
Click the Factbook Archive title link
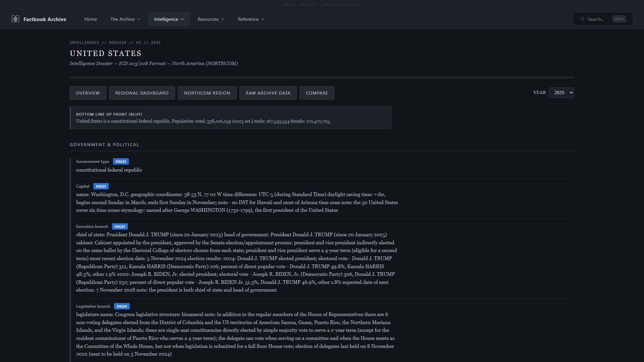(x=45, y=19)
